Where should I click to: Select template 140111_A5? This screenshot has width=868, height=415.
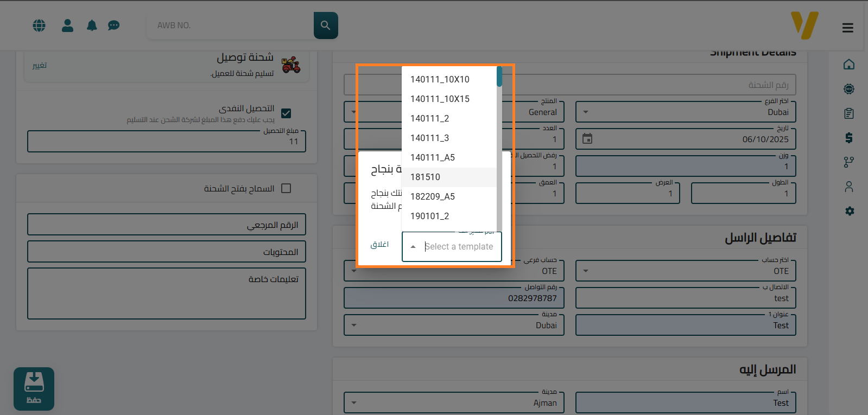pos(449,157)
